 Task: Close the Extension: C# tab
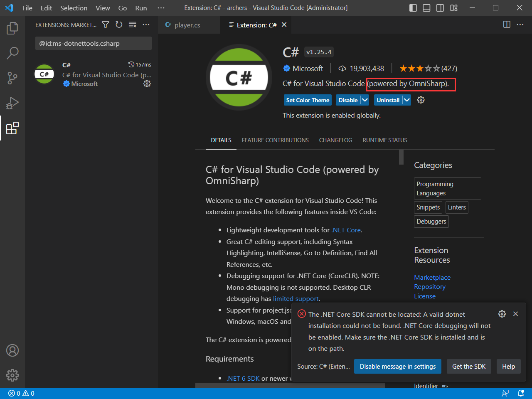pos(284,25)
